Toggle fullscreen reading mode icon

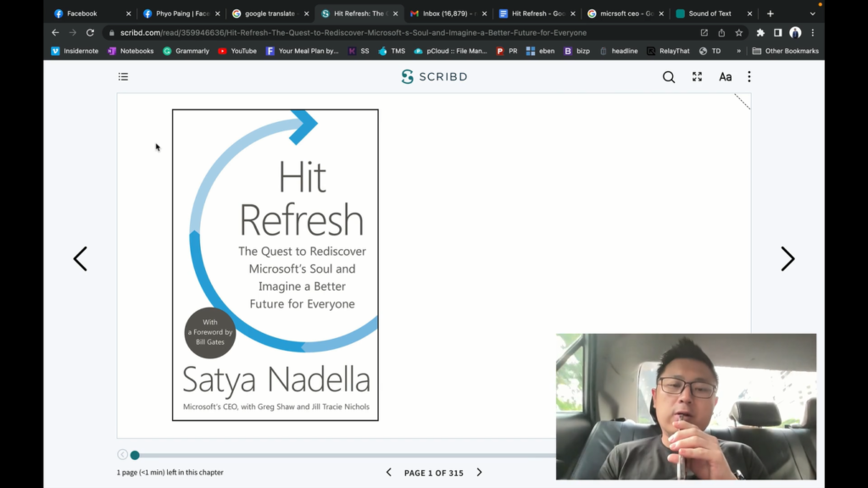coord(697,77)
